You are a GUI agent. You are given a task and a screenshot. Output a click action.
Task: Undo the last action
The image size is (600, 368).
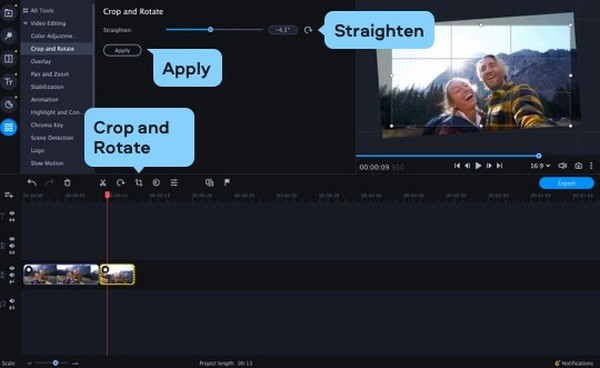point(32,183)
